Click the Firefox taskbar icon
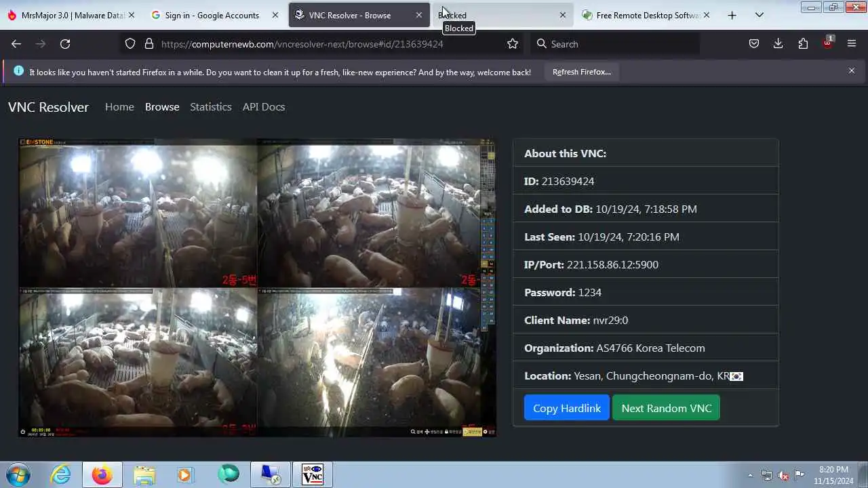This screenshot has width=868, height=488. point(102,474)
